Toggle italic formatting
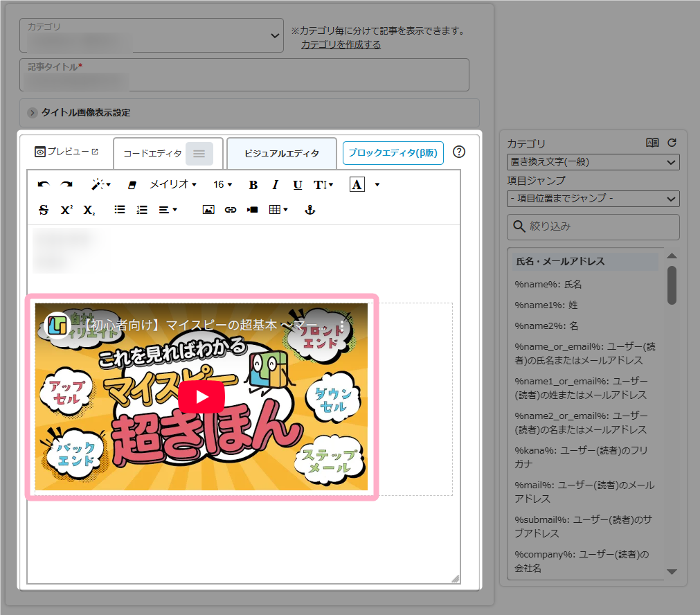700x615 pixels. click(x=275, y=185)
